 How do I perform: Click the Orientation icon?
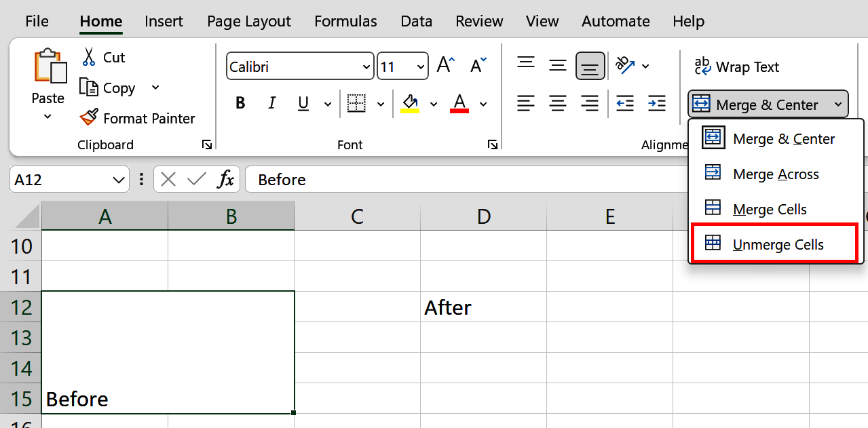pyautogui.click(x=626, y=65)
